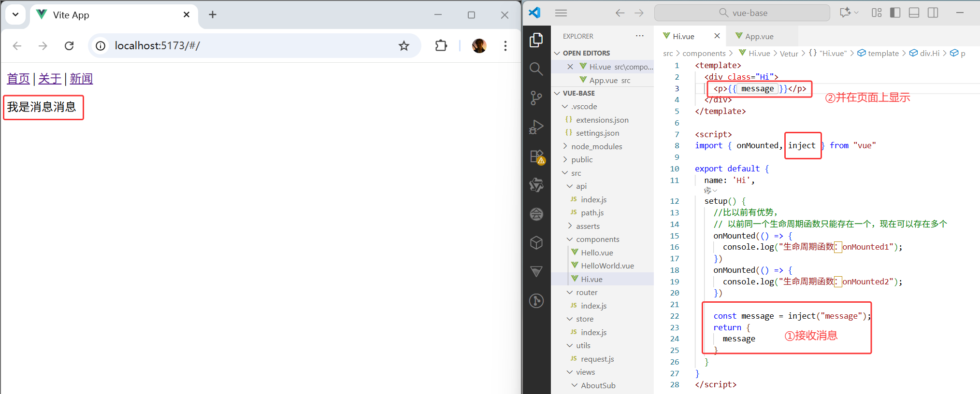View site information icon in address bar
980x394 pixels.
pos(101,46)
